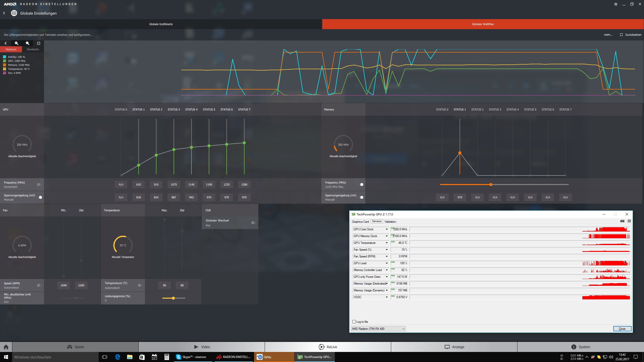Viewport: 644px width, 362px height.
Task: Reset the WattMan graph view
Action: pyautogui.click(x=38, y=43)
